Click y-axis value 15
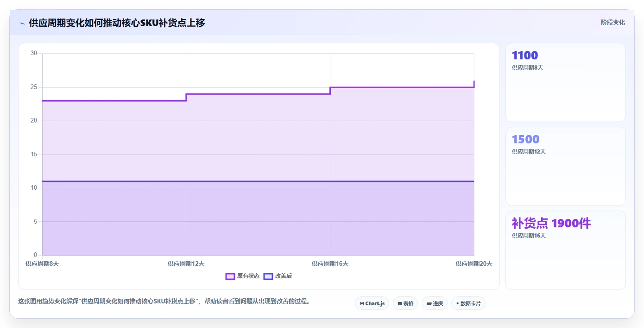Screen dimensions: 644x328 click(x=34, y=154)
